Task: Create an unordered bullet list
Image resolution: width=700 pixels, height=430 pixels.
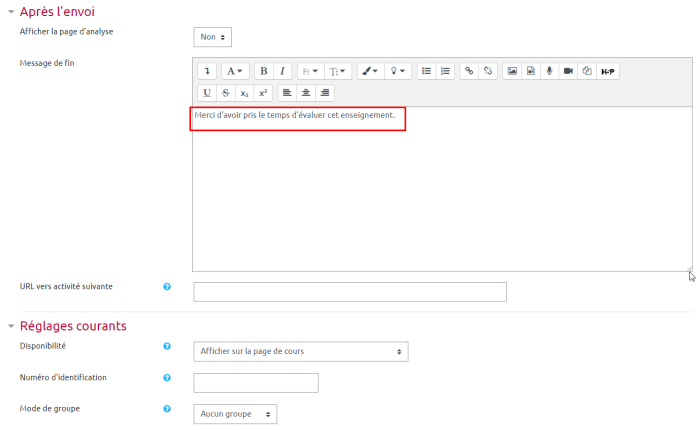Action: click(426, 71)
